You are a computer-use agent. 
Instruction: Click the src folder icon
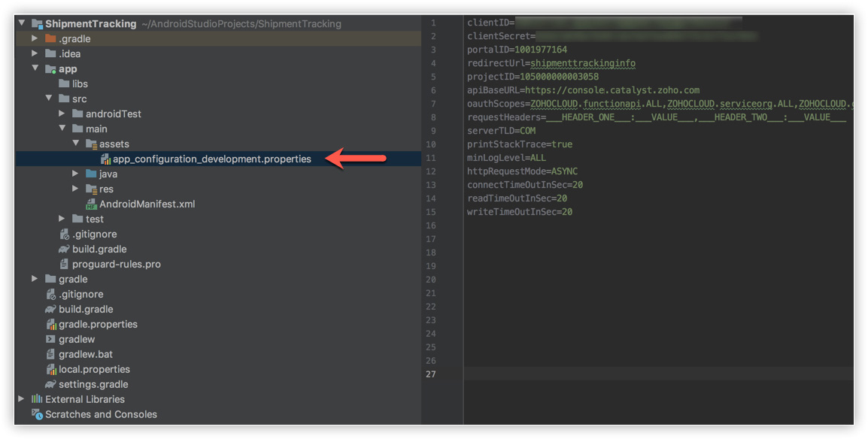point(64,98)
